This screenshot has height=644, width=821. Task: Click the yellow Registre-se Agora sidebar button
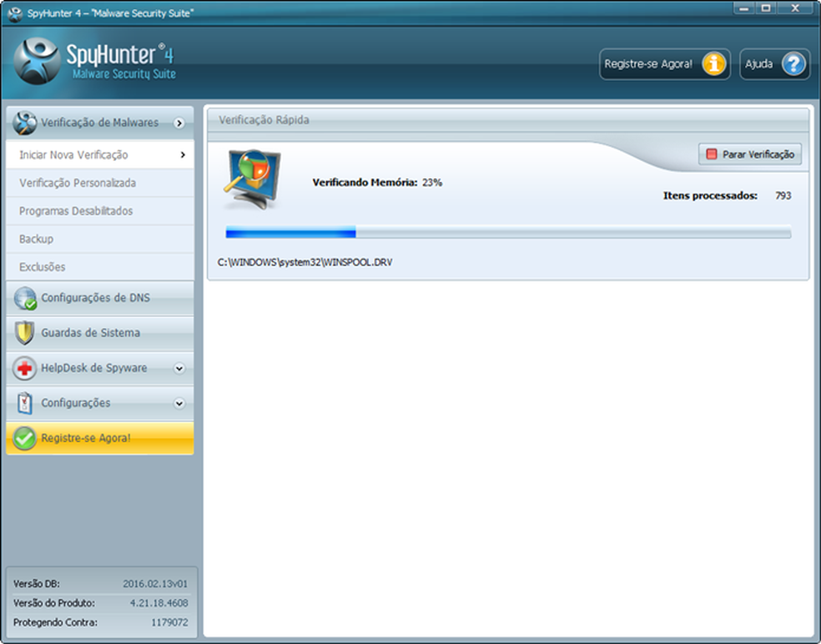click(100, 438)
